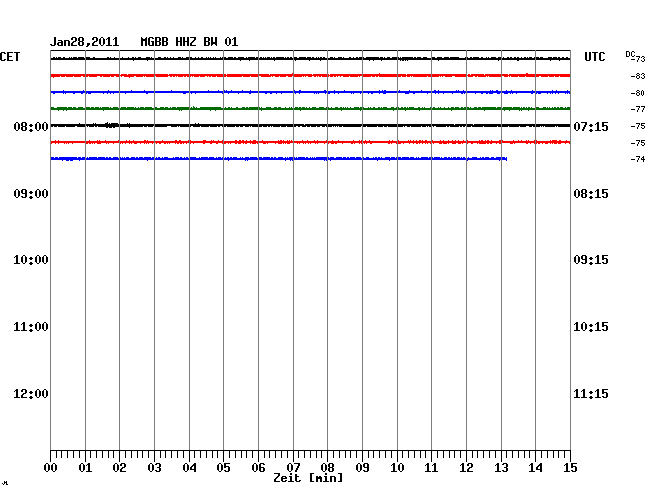
Task: Click the 11:15 UTC time label
Action: coord(591,394)
